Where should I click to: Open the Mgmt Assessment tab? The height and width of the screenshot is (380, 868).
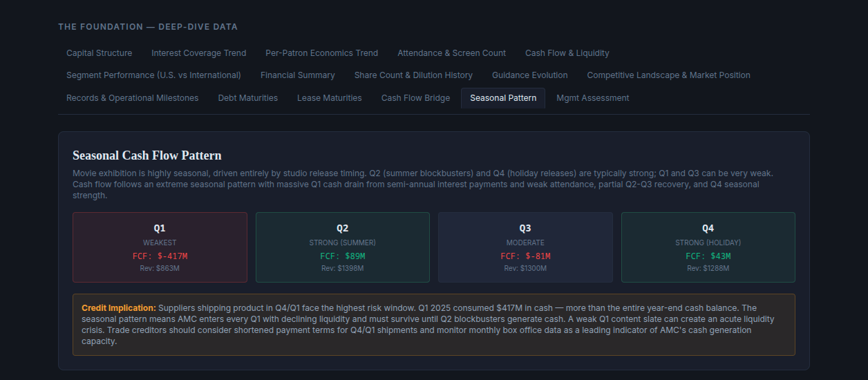pos(592,98)
